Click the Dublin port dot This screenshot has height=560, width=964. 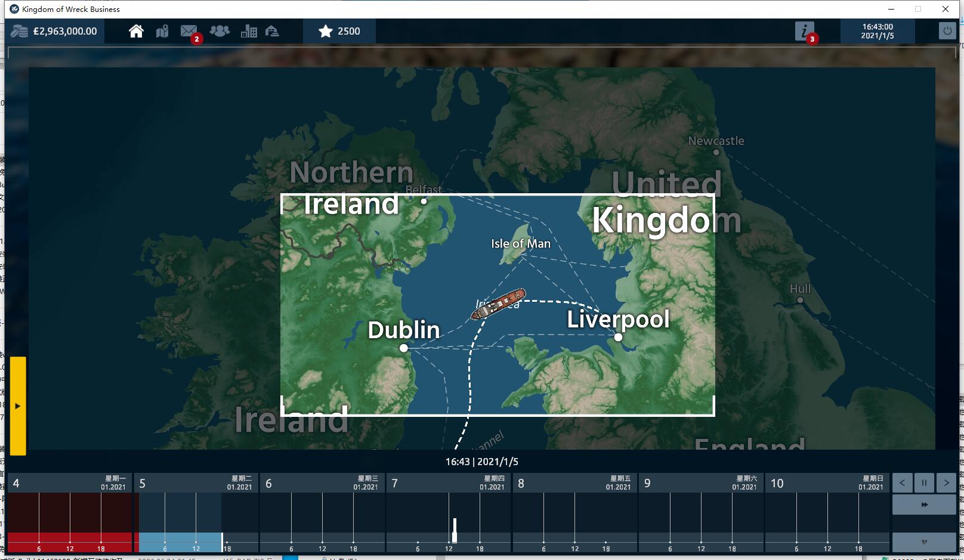tap(404, 348)
